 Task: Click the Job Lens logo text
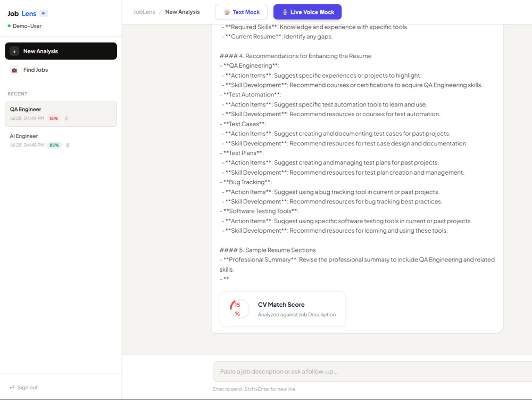(x=22, y=14)
